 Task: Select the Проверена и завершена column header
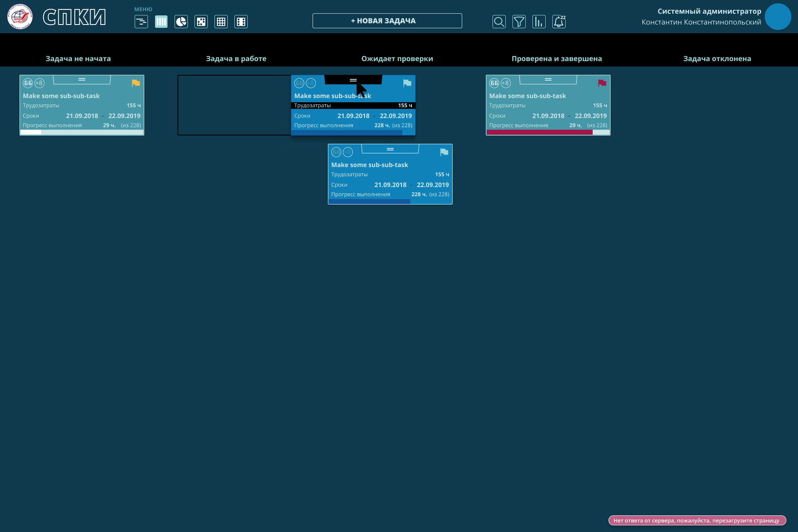(x=557, y=59)
